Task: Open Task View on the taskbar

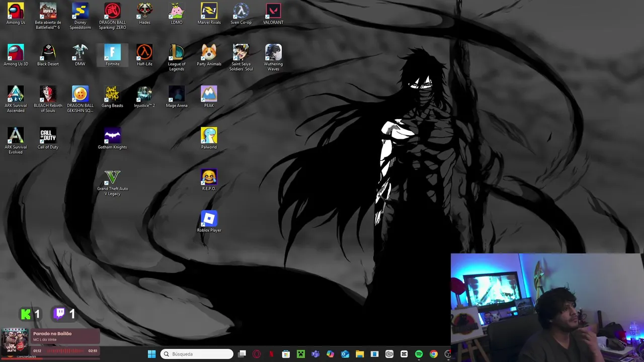Action: click(242, 354)
